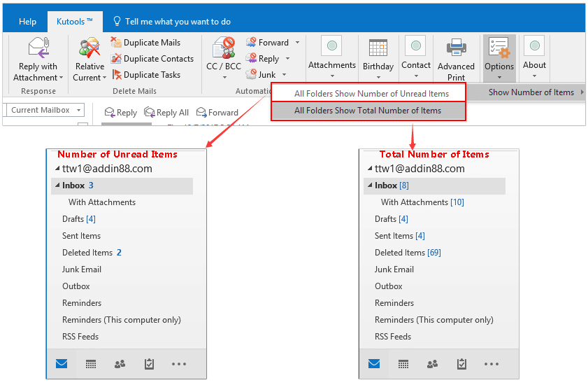
Task: Collapse the Inbox folder in left pane
Action: [57, 185]
